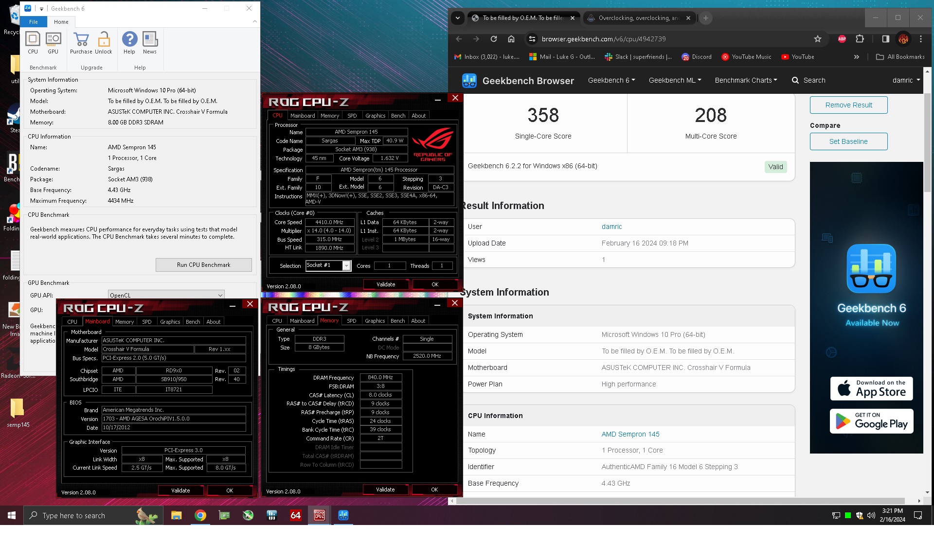The height and width of the screenshot is (560, 934).
Task: Open Help question mark icon
Action: pos(129,43)
